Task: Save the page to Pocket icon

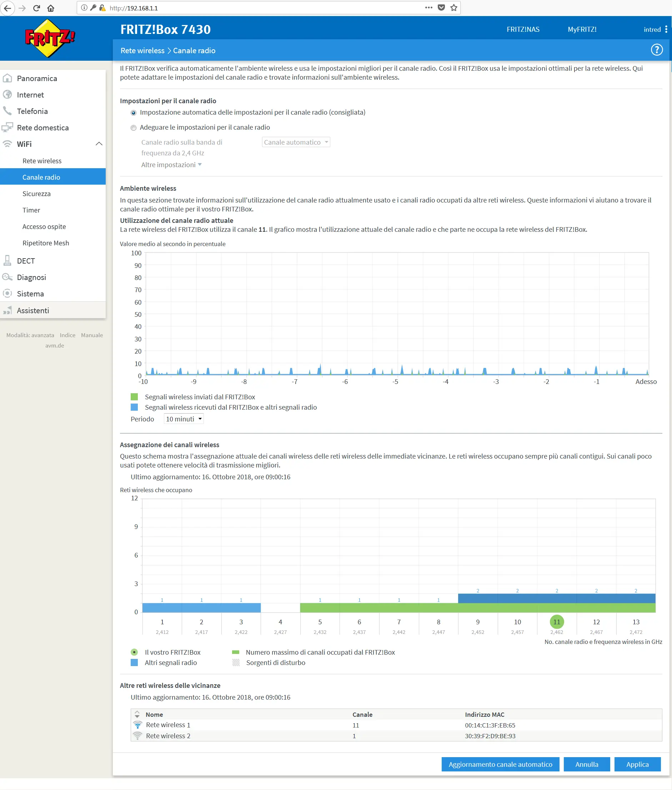Action: pyautogui.click(x=441, y=7)
